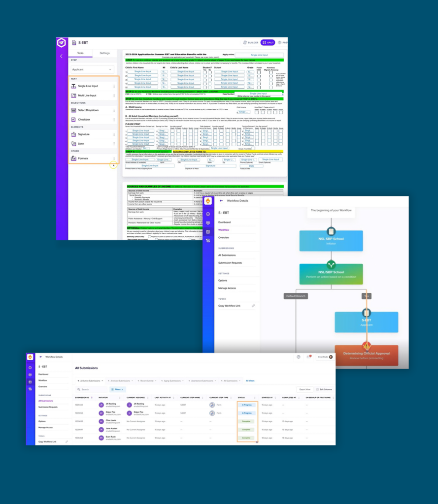
Task: Click the Export View button
Action: [x=305, y=388]
